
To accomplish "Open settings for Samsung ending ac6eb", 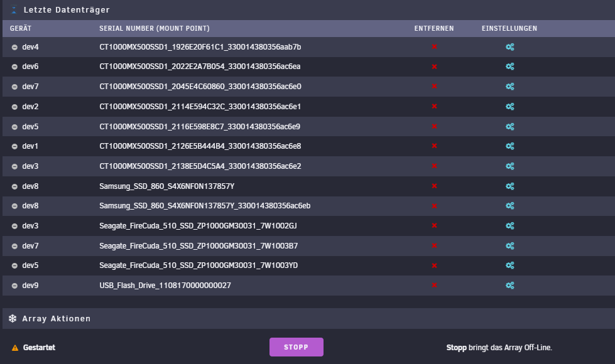I will coord(510,206).
